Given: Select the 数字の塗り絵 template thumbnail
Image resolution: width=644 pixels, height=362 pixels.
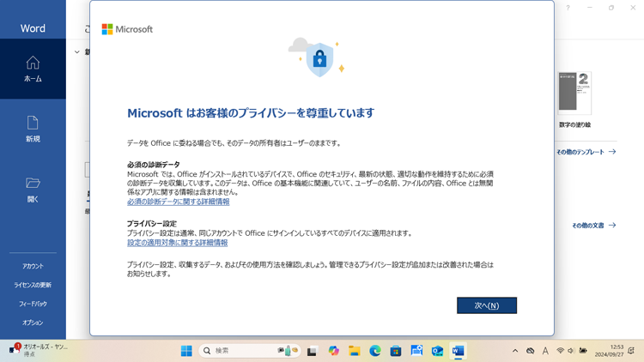Looking at the screenshot, I should pos(574,94).
